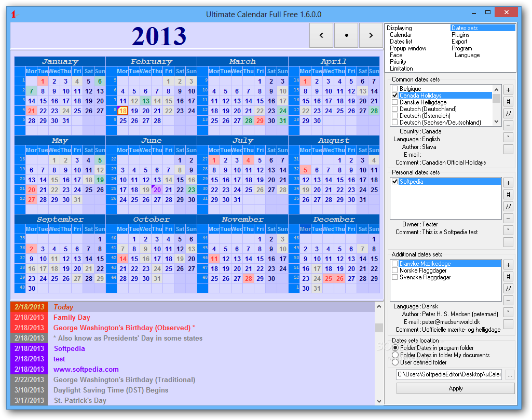Click minus button beside Common dates sets

[508, 126]
